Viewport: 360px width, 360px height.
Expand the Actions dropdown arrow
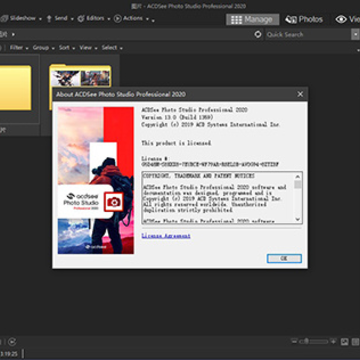(x=147, y=19)
